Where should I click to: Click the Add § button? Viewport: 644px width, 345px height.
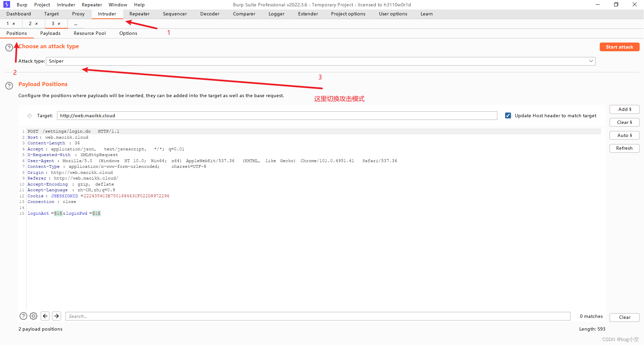(625, 110)
